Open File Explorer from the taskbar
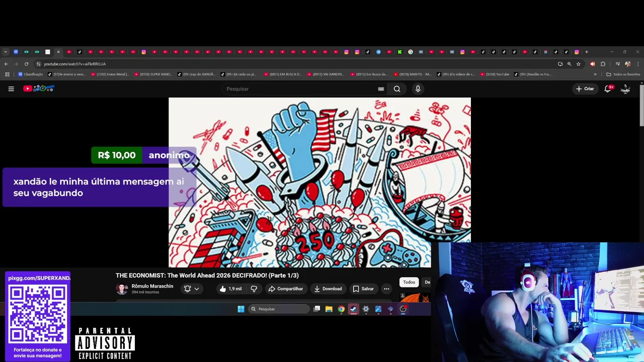 click(x=329, y=309)
